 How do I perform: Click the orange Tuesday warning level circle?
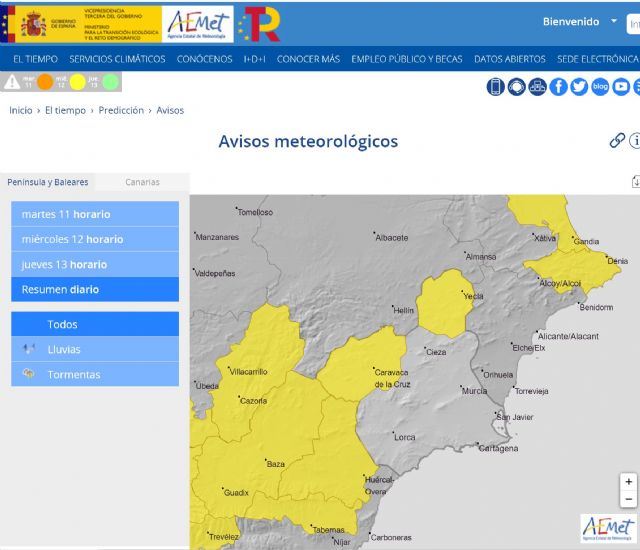(45, 82)
